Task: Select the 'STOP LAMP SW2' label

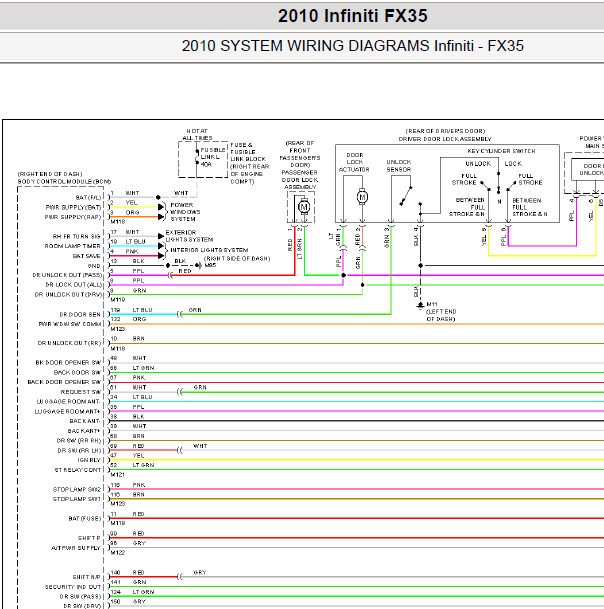Action: (77, 489)
